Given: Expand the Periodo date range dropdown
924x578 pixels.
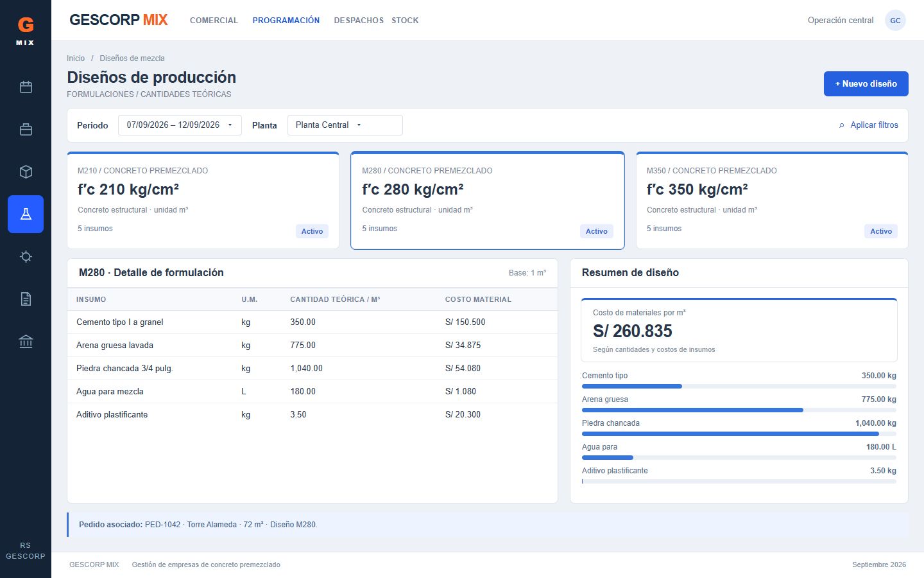Looking at the screenshot, I should tap(180, 125).
